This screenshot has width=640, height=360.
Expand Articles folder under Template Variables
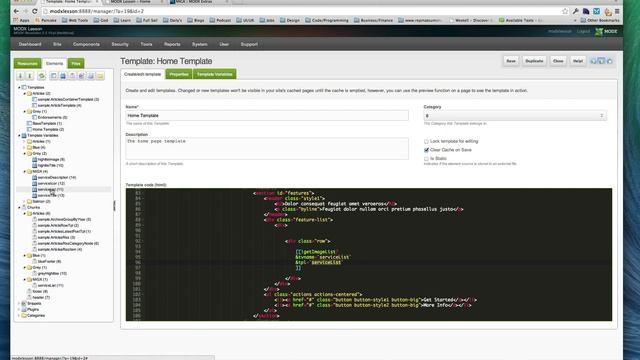click(24, 141)
